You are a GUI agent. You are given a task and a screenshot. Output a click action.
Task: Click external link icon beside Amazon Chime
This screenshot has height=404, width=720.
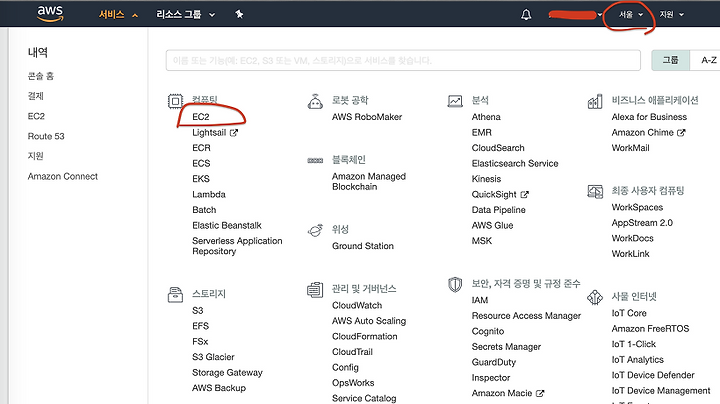click(x=681, y=133)
